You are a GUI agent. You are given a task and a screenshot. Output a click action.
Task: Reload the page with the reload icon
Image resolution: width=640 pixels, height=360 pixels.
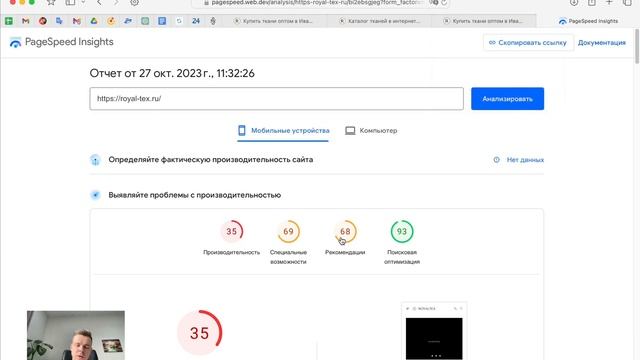pos(444,2)
